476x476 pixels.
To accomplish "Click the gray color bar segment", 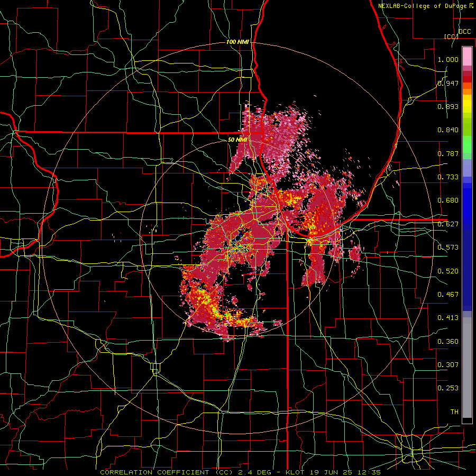I will tap(467, 368).
